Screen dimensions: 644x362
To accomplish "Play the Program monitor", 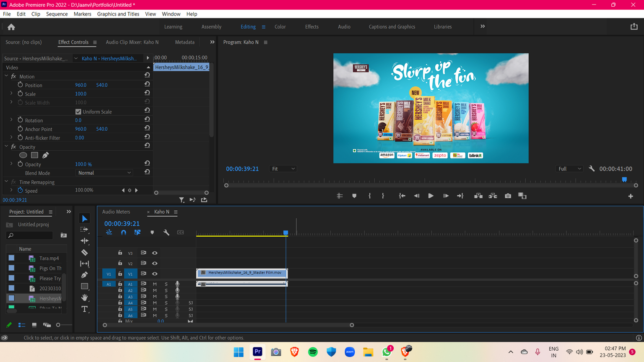I will 431,196.
